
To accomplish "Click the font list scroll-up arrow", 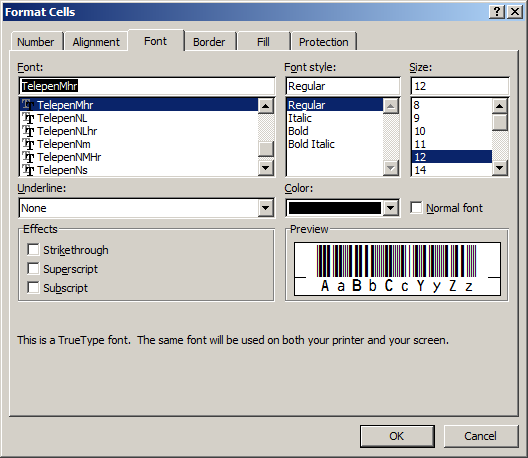I will tap(265, 106).
